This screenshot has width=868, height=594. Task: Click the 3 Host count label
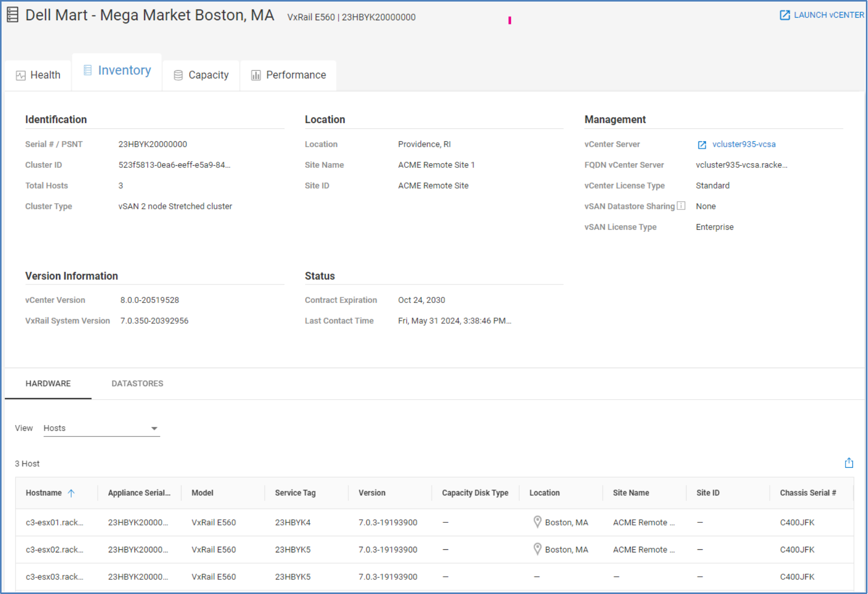27,464
